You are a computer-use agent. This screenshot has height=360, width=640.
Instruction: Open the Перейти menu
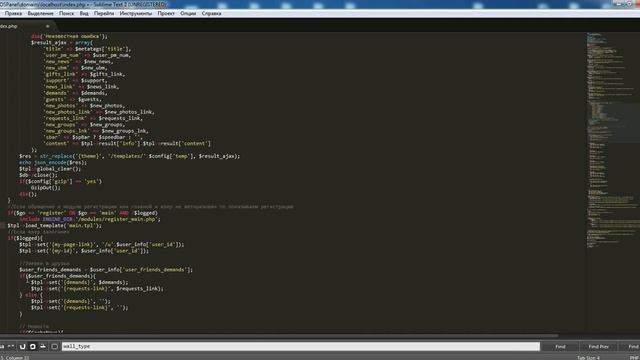[104, 13]
